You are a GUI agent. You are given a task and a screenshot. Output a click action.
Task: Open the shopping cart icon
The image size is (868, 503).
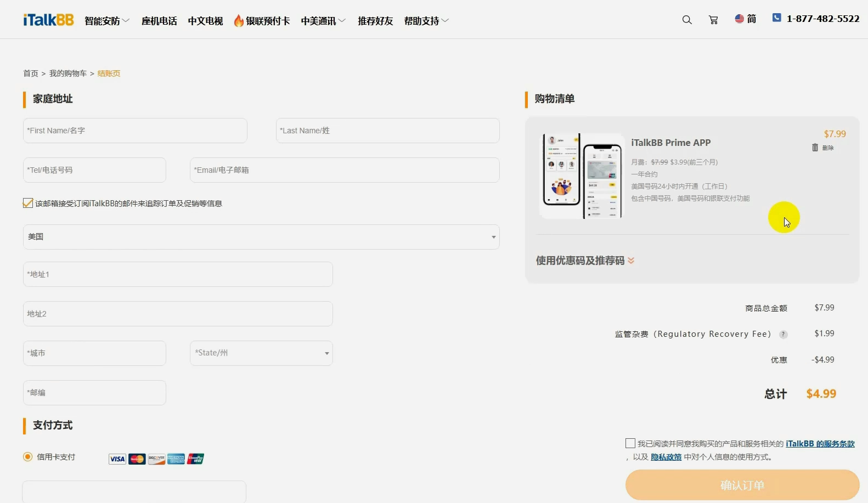pos(713,20)
